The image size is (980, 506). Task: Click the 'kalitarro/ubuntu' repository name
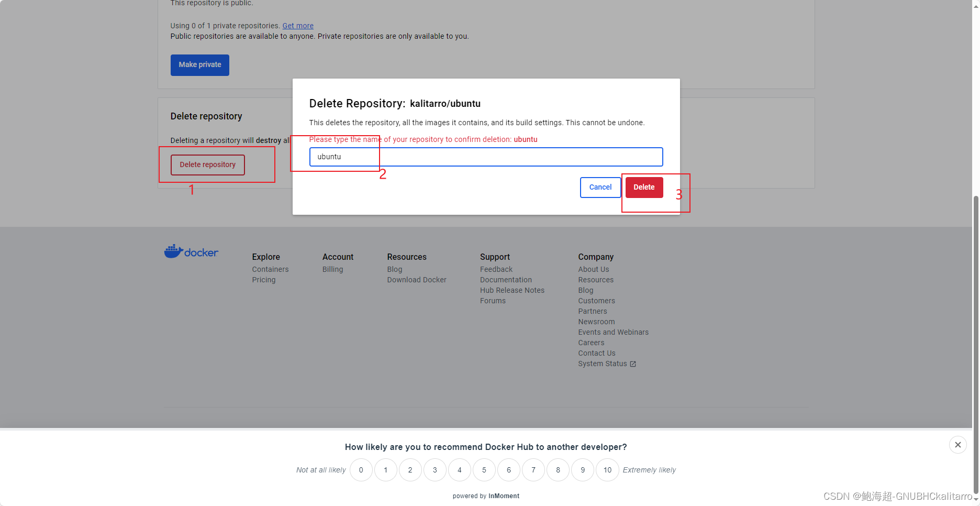click(445, 104)
